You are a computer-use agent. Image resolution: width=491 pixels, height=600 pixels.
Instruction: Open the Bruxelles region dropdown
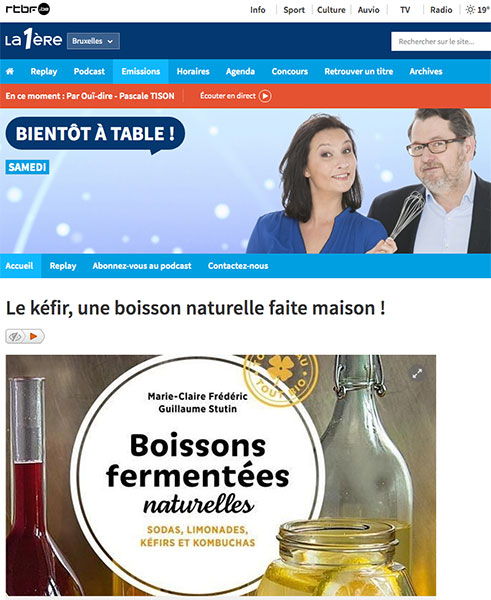tap(93, 41)
